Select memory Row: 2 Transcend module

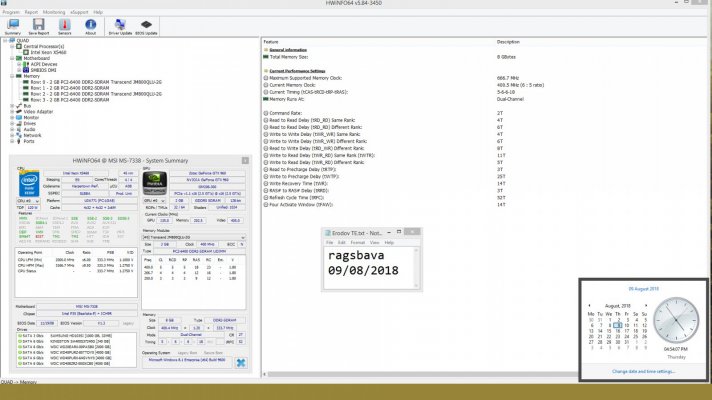96,94
